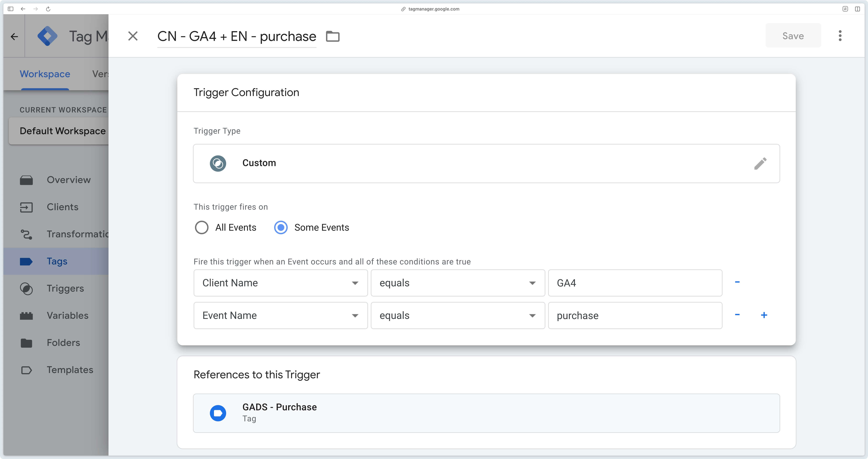Add a new condition with plus icon
Viewport: 868px width, 459px height.
764,315
